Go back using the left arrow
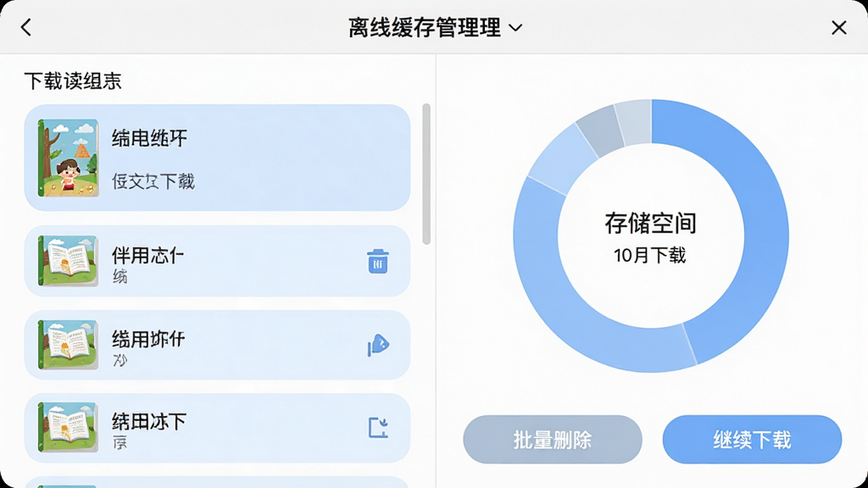This screenshot has width=868, height=488. tap(26, 27)
